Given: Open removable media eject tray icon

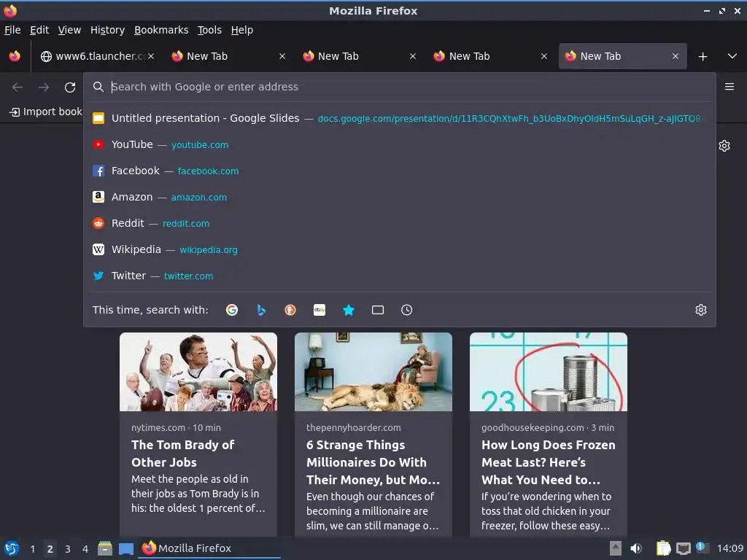Looking at the screenshot, I should pos(616,548).
